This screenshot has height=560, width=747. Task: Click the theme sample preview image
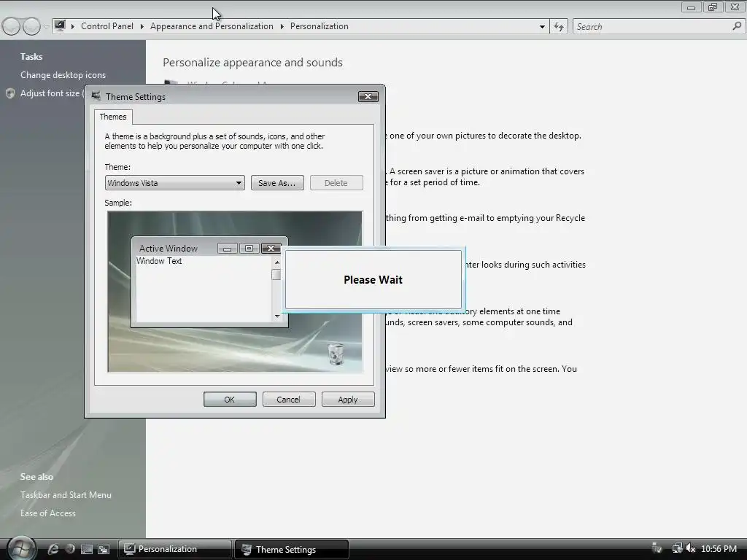click(x=235, y=292)
